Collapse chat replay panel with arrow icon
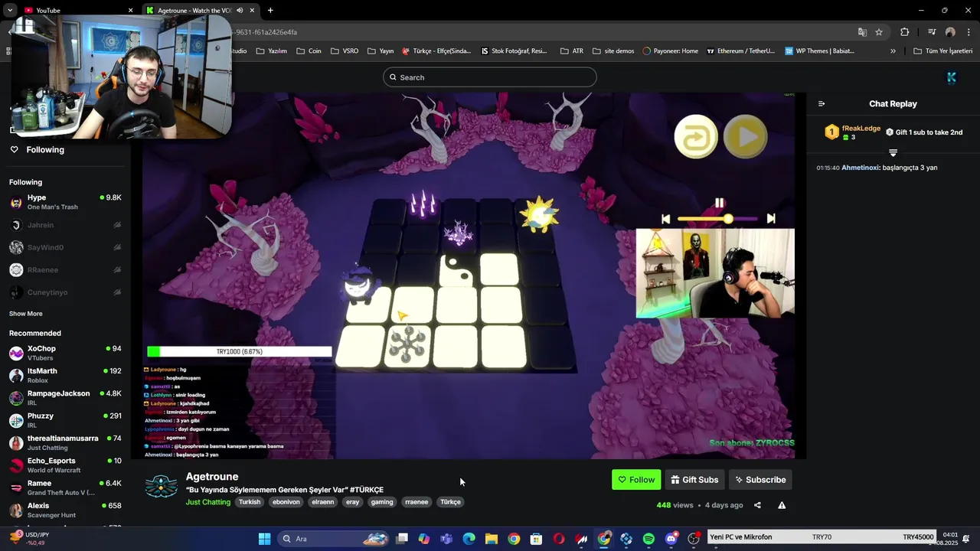This screenshot has width=980, height=551. [x=822, y=104]
